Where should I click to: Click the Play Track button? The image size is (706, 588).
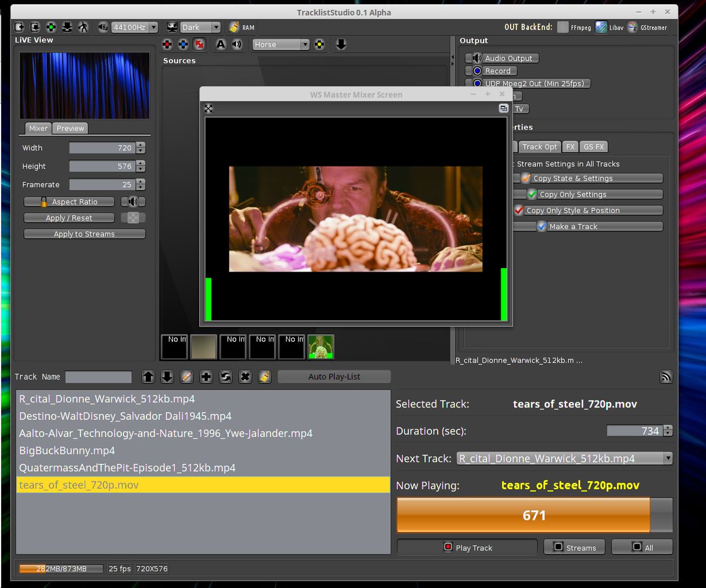467,547
